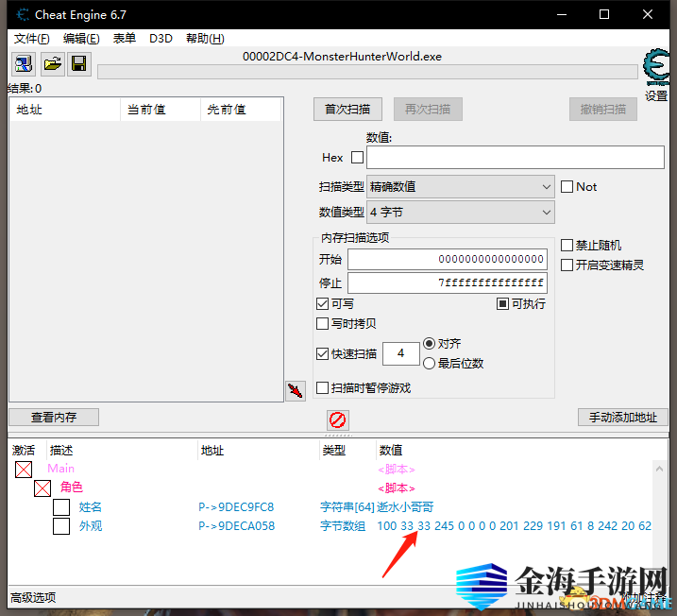
Task: Click the Cheat Engine logo settings icon
Action: click(656, 67)
